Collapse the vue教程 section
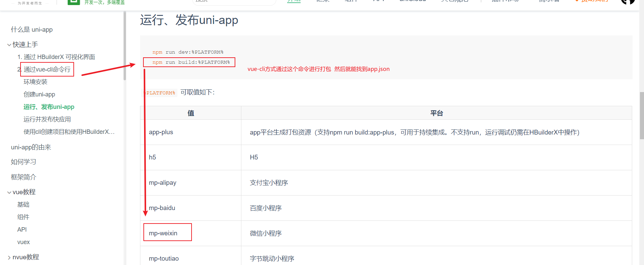This screenshot has height=265, width=644. [9, 192]
